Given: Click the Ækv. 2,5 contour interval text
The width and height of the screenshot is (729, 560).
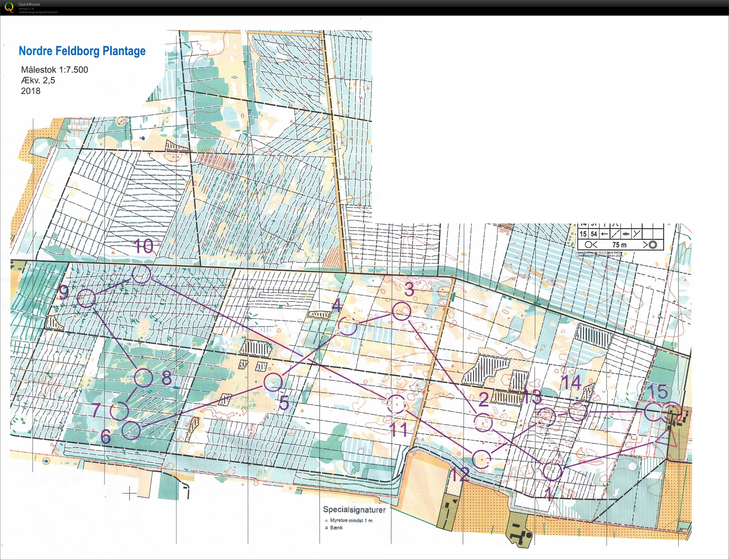Looking at the screenshot, I should pyautogui.click(x=38, y=80).
